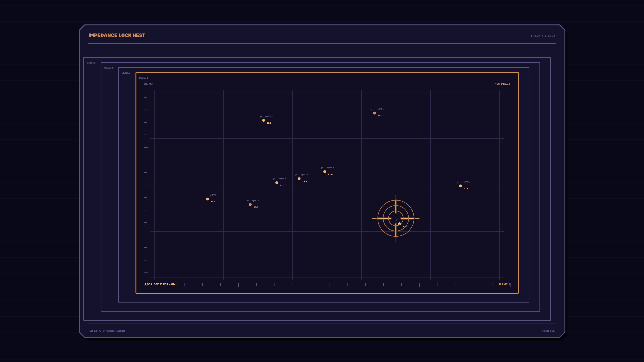
Task: Click the "WPT 8" label
Action: click(x=283, y=179)
